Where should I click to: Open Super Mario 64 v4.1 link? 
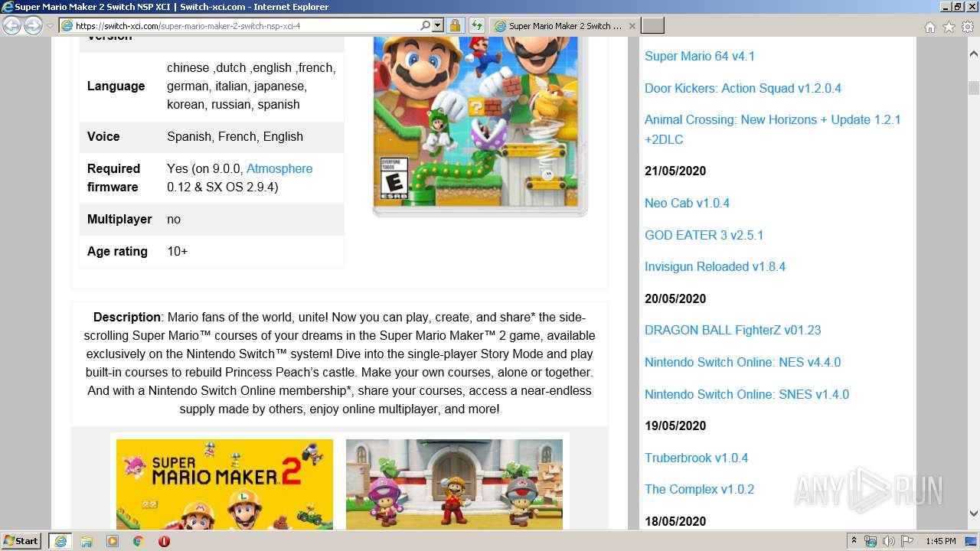(x=700, y=56)
